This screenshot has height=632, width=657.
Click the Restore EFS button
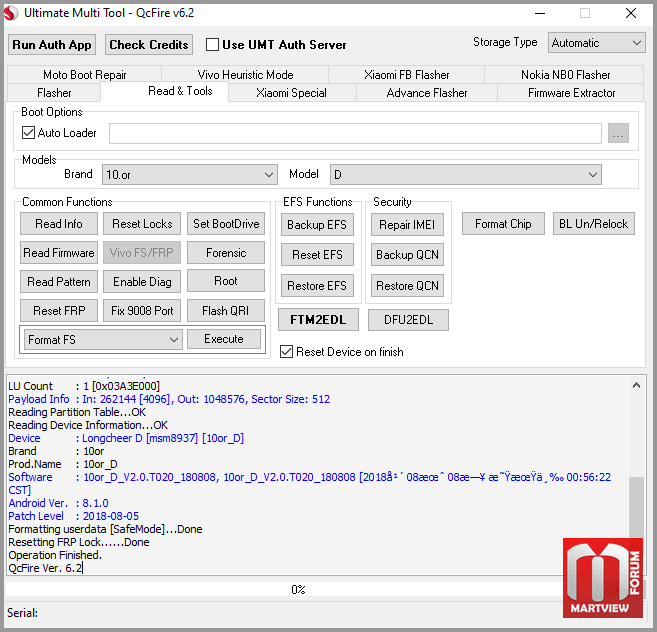click(x=317, y=286)
